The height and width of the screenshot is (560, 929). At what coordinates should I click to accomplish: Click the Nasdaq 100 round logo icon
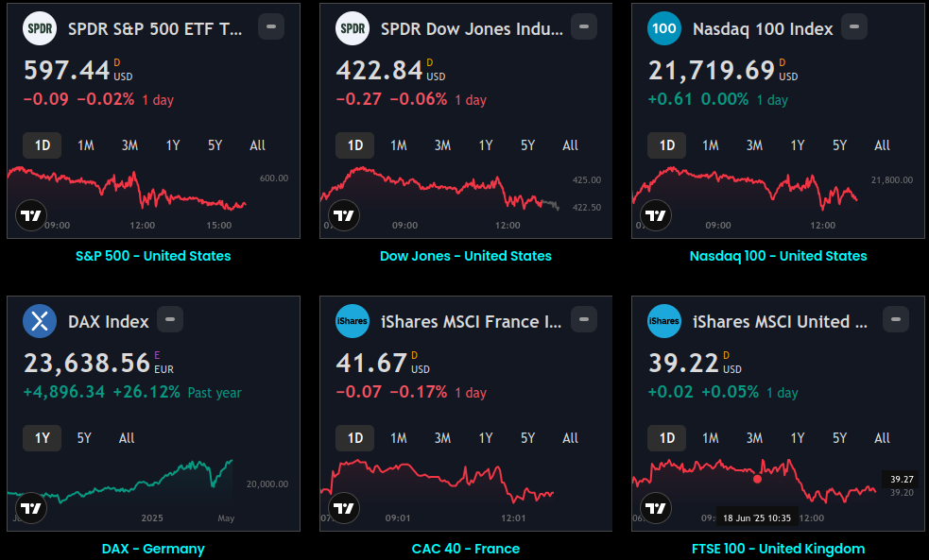(x=664, y=28)
